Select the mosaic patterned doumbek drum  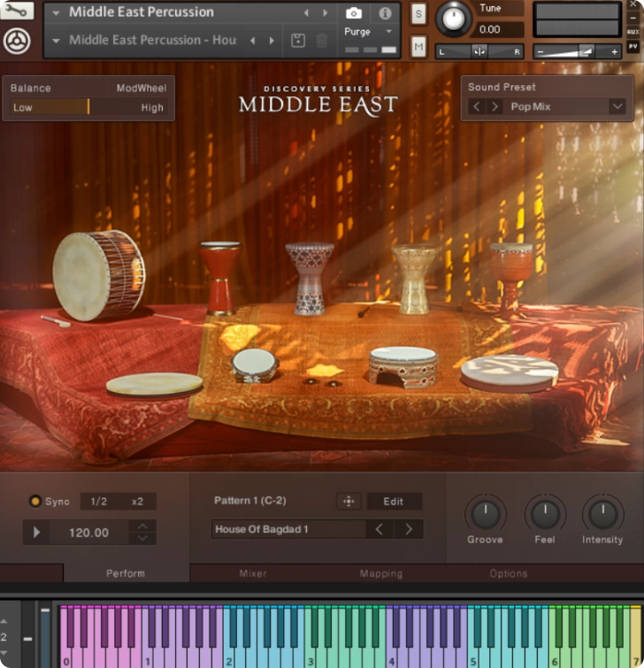[310, 279]
